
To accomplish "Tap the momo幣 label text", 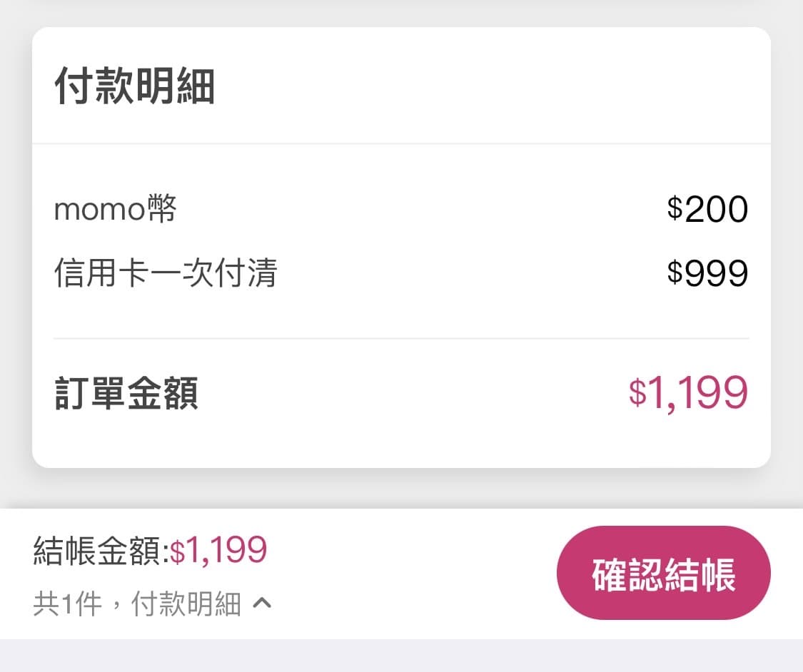I will click(114, 208).
